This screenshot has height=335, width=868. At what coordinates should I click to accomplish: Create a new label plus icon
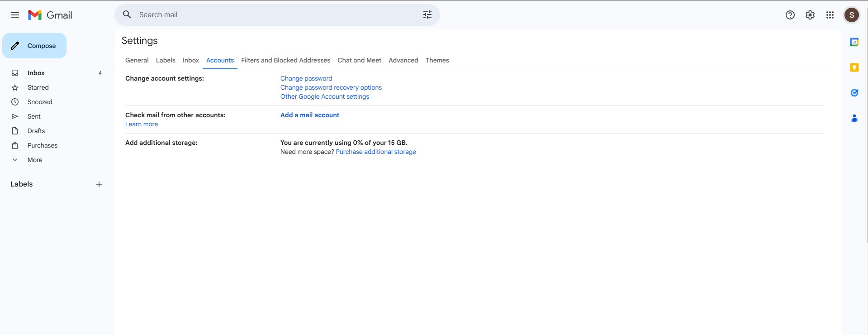[x=99, y=184]
